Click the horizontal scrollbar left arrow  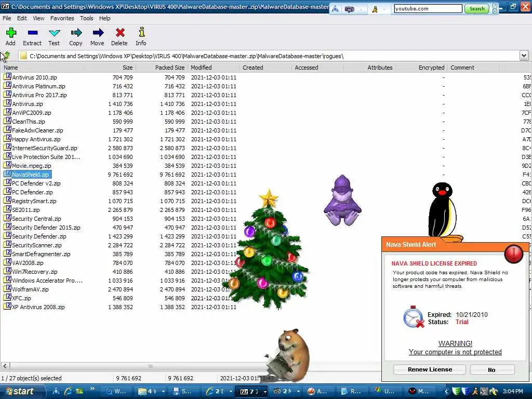5,366
